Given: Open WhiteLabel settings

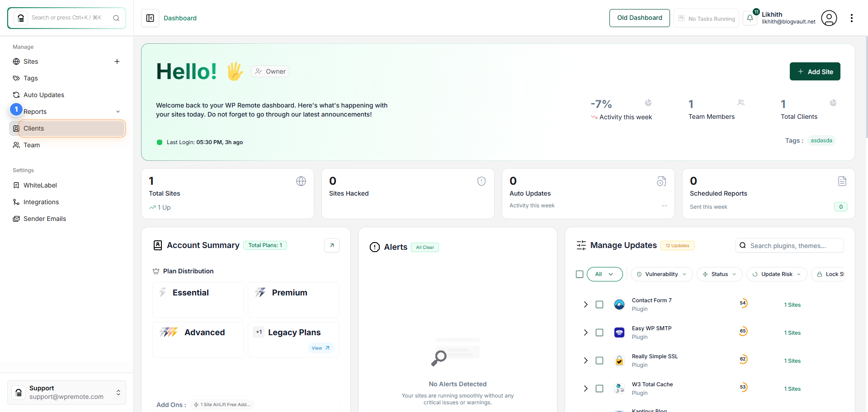Looking at the screenshot, I should pos(40,185).
